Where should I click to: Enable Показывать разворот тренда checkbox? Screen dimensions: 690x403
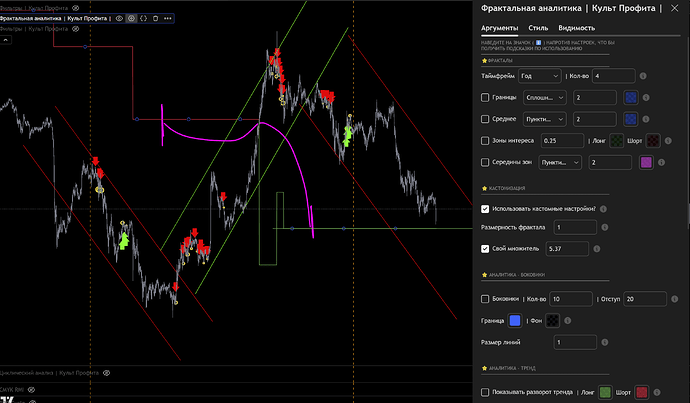(x=486, y=393)
